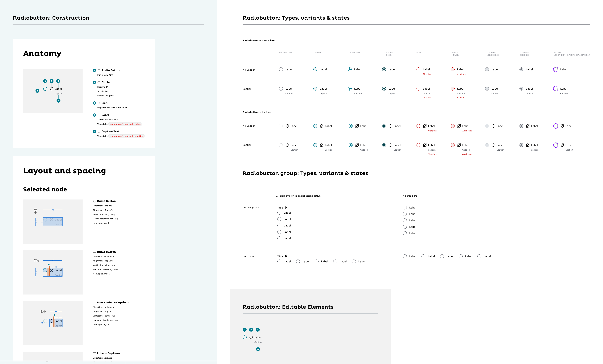Click the info icon next to Title in Vertical group
This screenshot has width=603, height=364.
pyautogui.click(x=286, y=208)
